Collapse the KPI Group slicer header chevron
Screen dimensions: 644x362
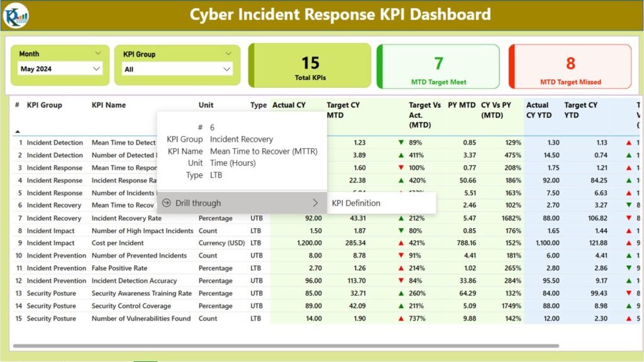click(x=228, y=53)
